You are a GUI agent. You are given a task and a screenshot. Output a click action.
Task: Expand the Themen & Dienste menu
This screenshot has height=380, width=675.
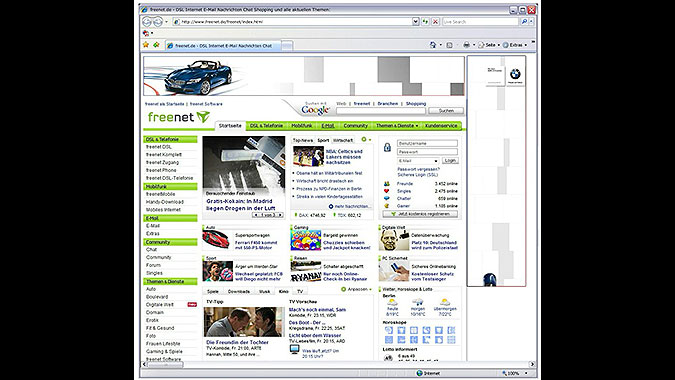(x=397, y=126)
